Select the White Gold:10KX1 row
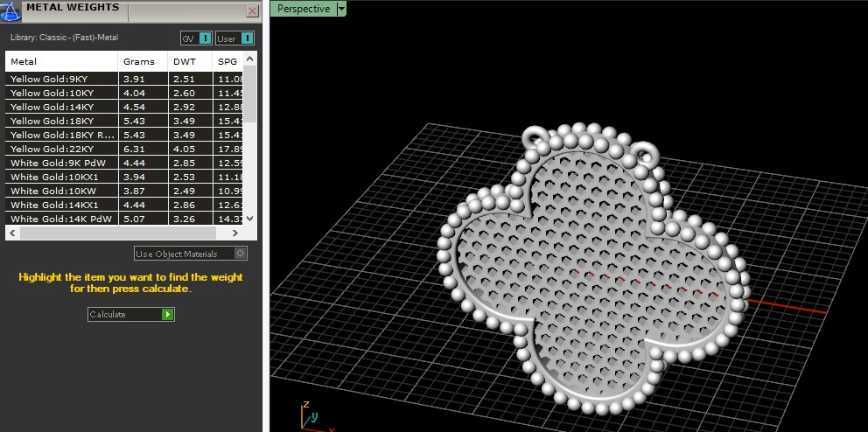Viewport: 868px width, 432px height. point(124,177)
